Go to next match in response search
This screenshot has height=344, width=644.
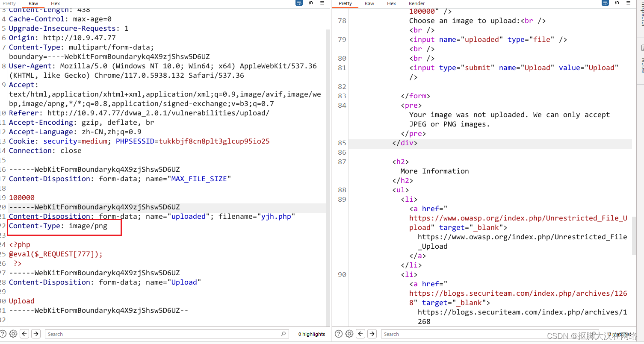(372, 334)
